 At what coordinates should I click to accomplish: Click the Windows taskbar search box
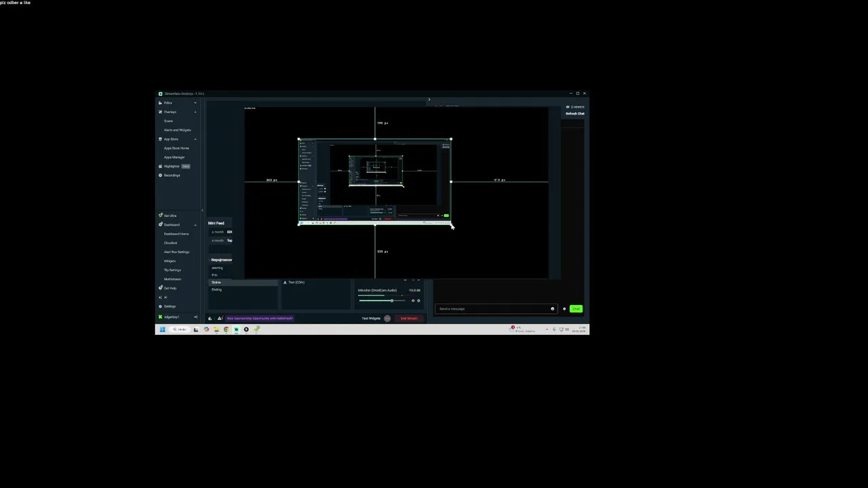click(x=180, y=329)
